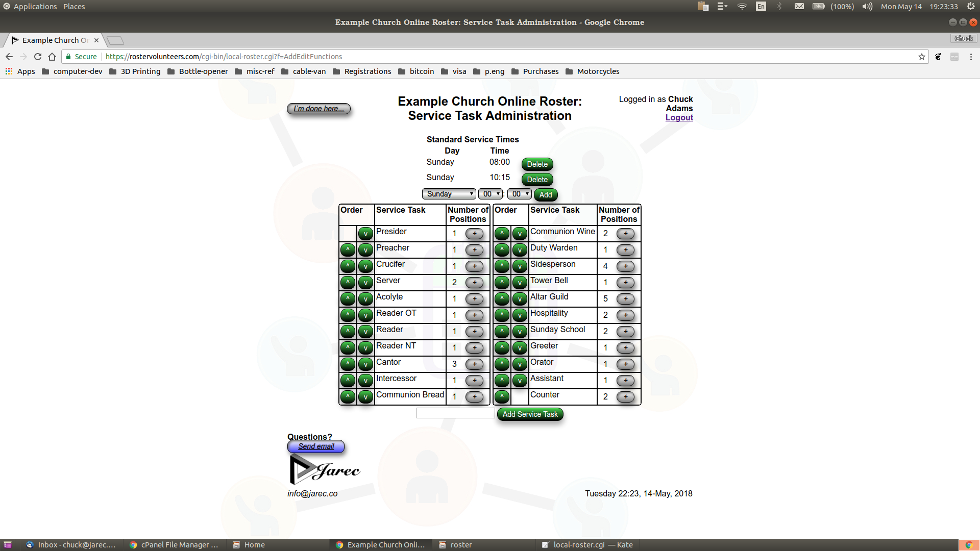The height and width of the screenshot is (551, 980).
Task: Move Preacher up in the order
Action: coord(348,250)
